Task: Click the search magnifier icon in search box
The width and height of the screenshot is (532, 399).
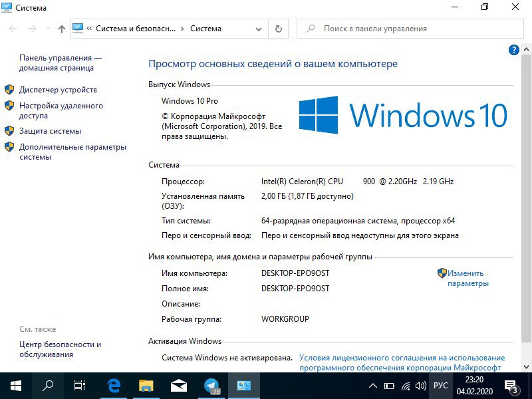Action: point(311,29)
